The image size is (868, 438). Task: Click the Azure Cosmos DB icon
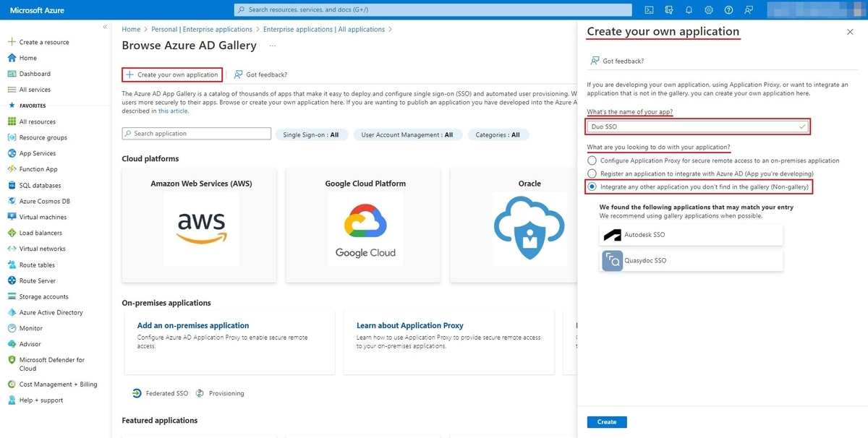pos(12,201)
